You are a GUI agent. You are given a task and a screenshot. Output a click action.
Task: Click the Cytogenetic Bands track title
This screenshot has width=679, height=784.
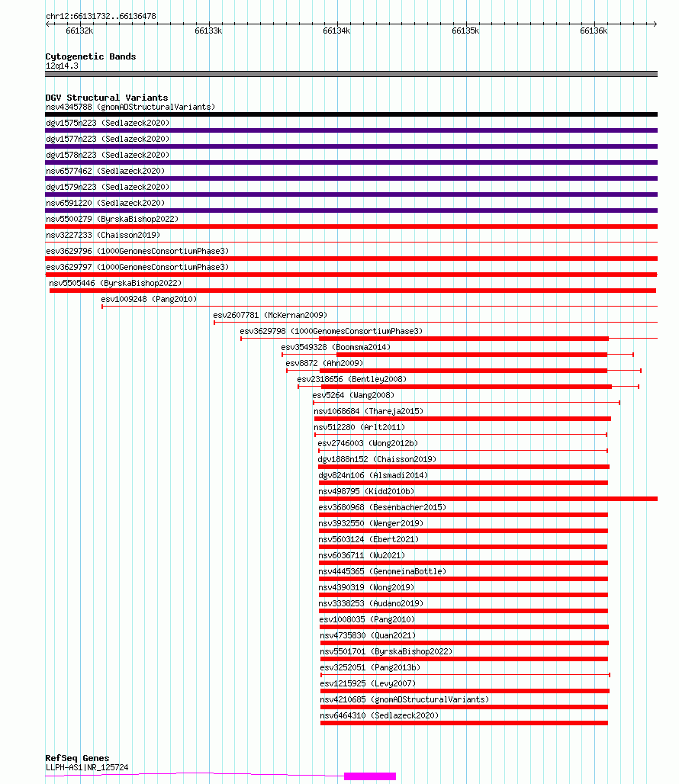[x=91, y=56]
